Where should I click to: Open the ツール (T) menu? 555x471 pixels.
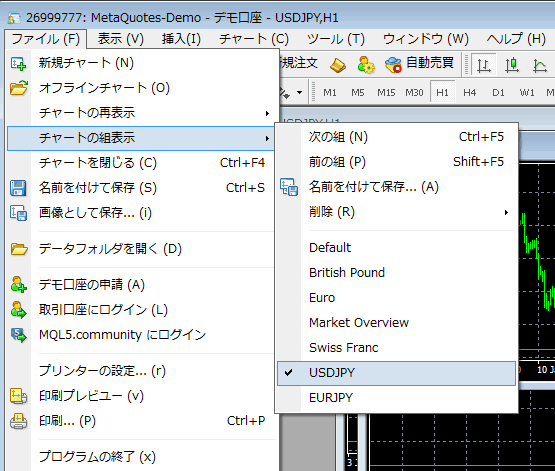tap(336, 39)
